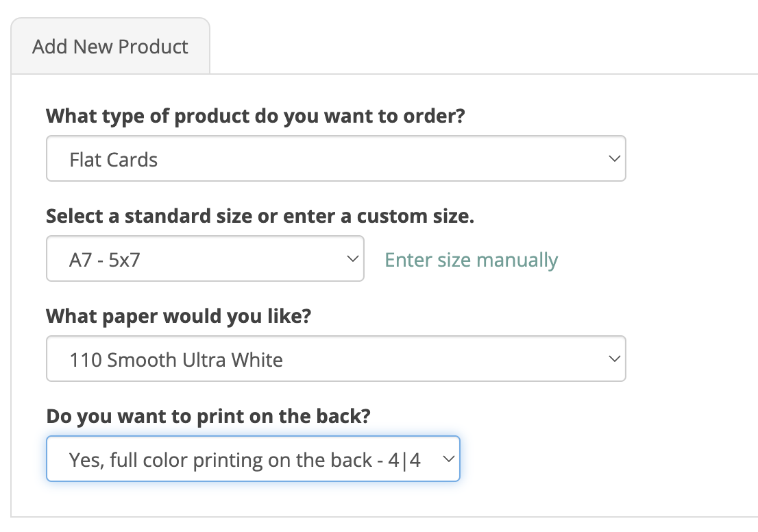Click the chevron arrow on the Flat Cards select
Screen dimensions: 758x532
tap(613, 158)
